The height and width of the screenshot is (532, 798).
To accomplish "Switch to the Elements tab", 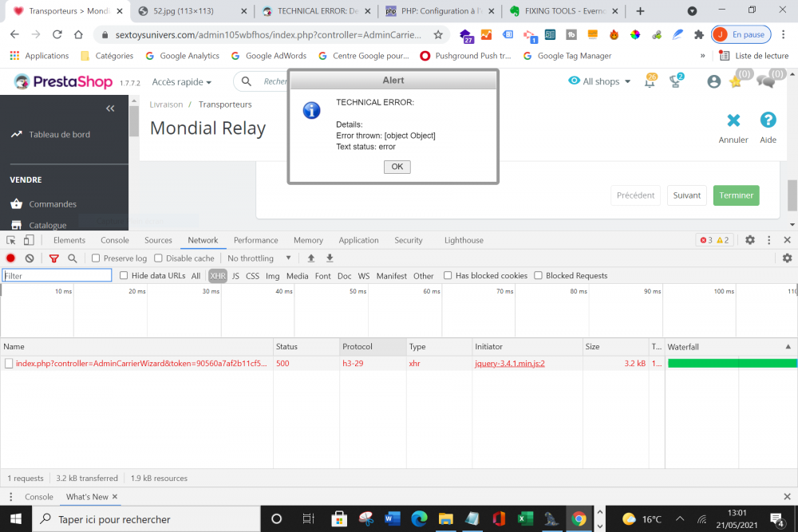I will [69, 240].
